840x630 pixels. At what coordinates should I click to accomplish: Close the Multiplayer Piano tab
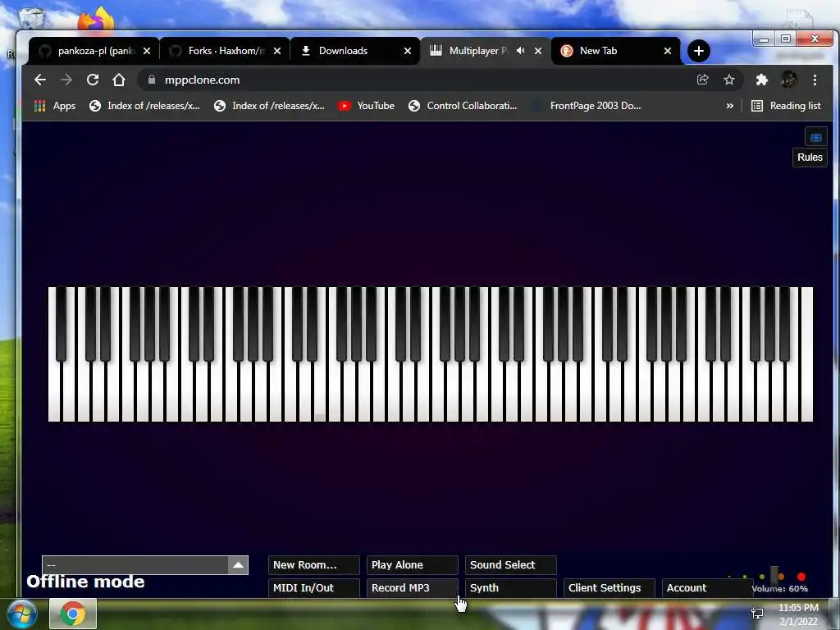coord(538,51)
